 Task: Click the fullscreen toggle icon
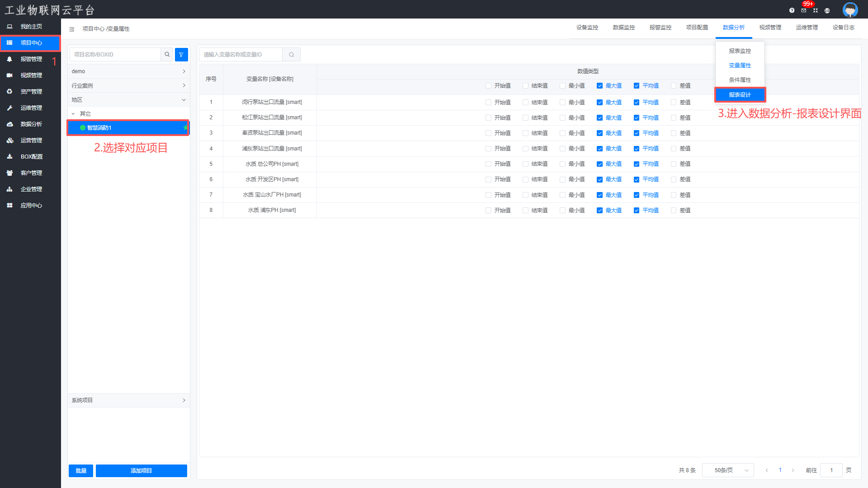816,10
